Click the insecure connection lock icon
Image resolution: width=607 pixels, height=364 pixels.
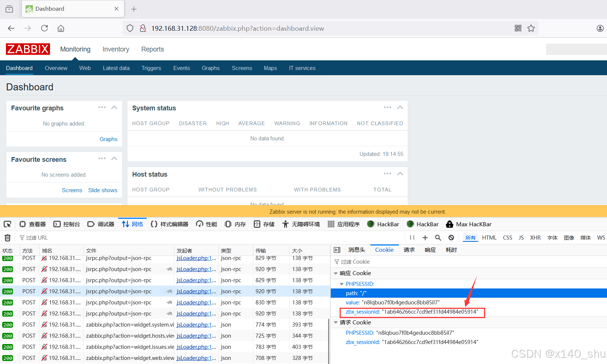tap(143, 28)
